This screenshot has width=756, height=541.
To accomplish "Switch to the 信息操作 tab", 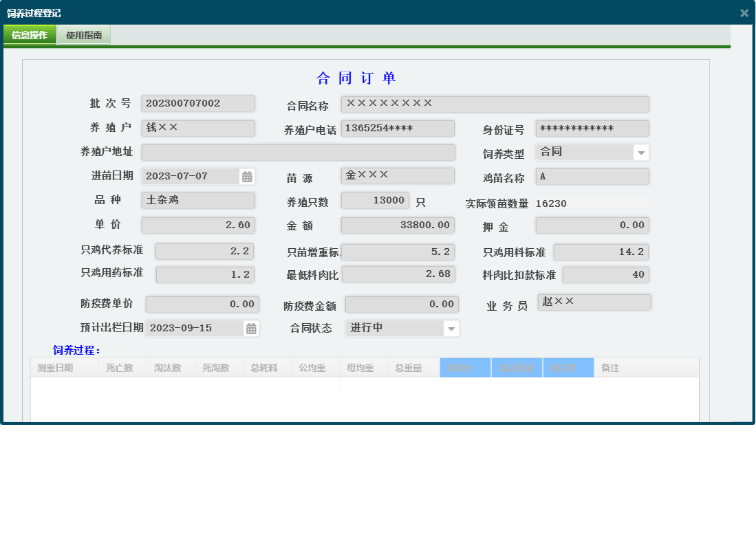I will tap(30, 33).
